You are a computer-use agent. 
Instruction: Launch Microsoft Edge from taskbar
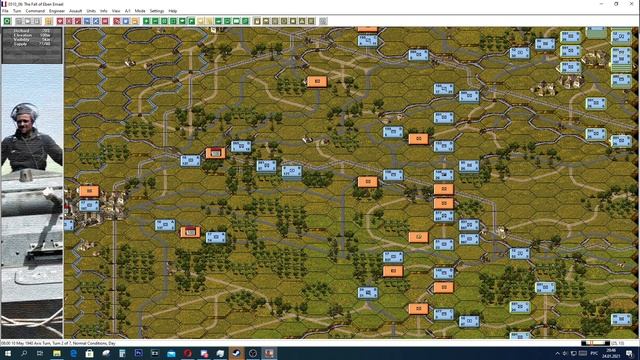click(73, 353)
